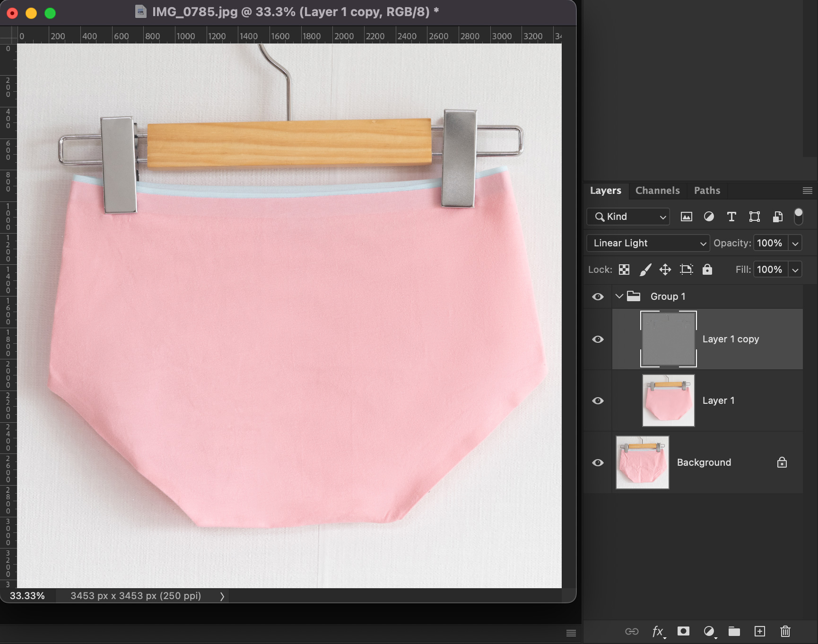Create new fill or adjustment layer

(709, 632)
